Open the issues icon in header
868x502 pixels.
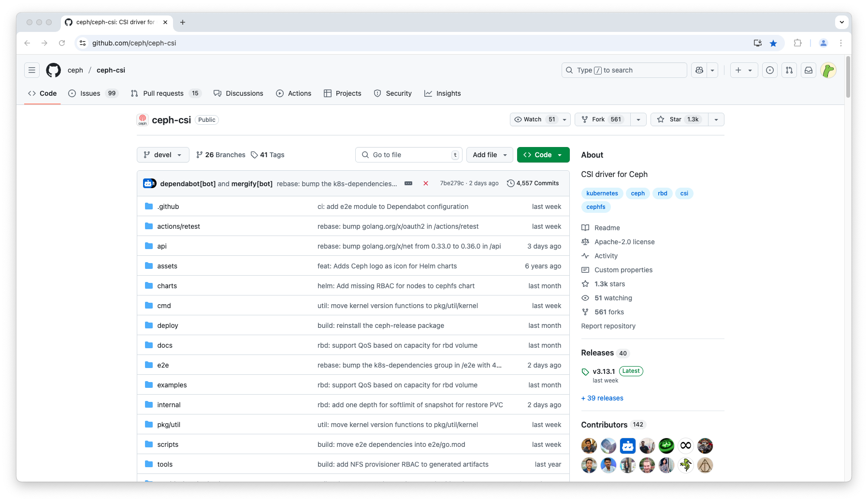tap(770, 70)
